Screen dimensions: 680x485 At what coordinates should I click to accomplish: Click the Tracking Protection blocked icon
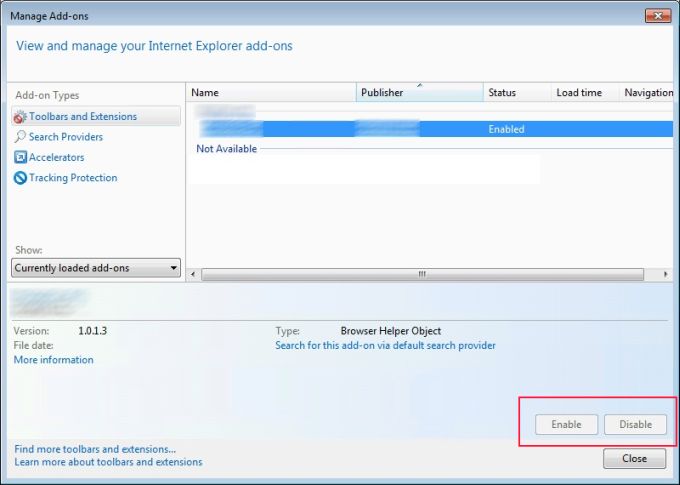(x=20, y=178)
